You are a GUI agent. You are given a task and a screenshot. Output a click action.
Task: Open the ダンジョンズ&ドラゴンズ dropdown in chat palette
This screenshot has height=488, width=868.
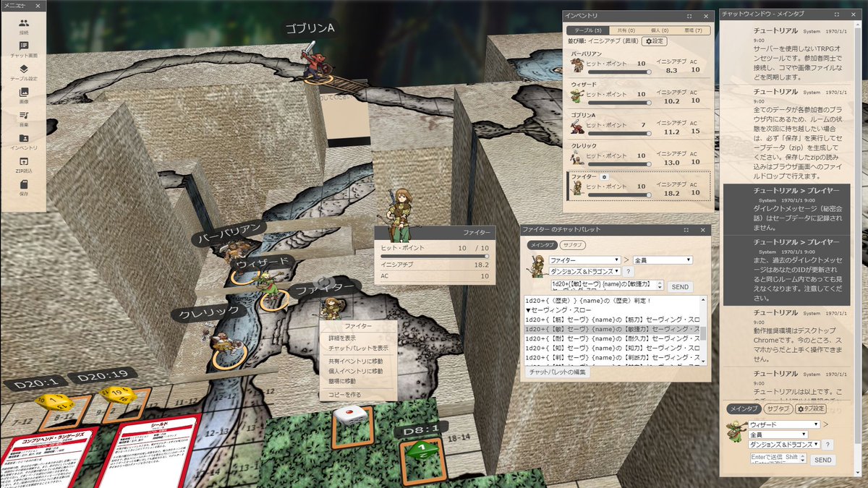pyautogui.click(x=584, y=271)
